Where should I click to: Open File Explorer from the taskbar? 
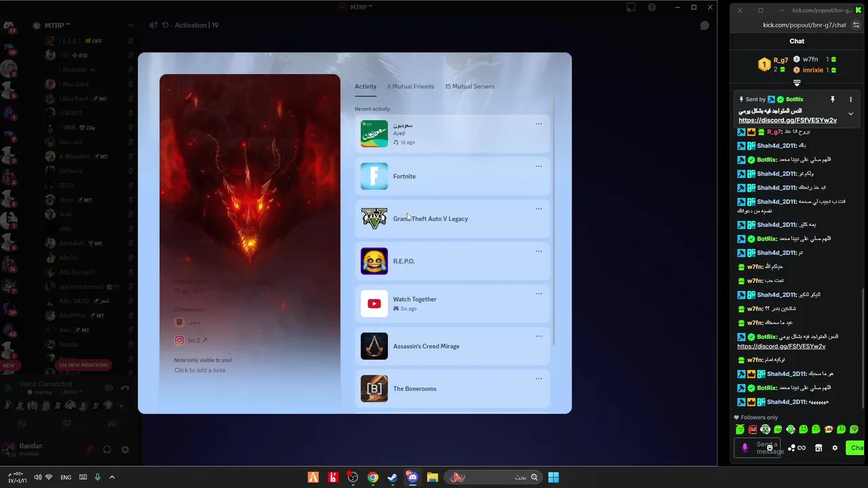432,477
